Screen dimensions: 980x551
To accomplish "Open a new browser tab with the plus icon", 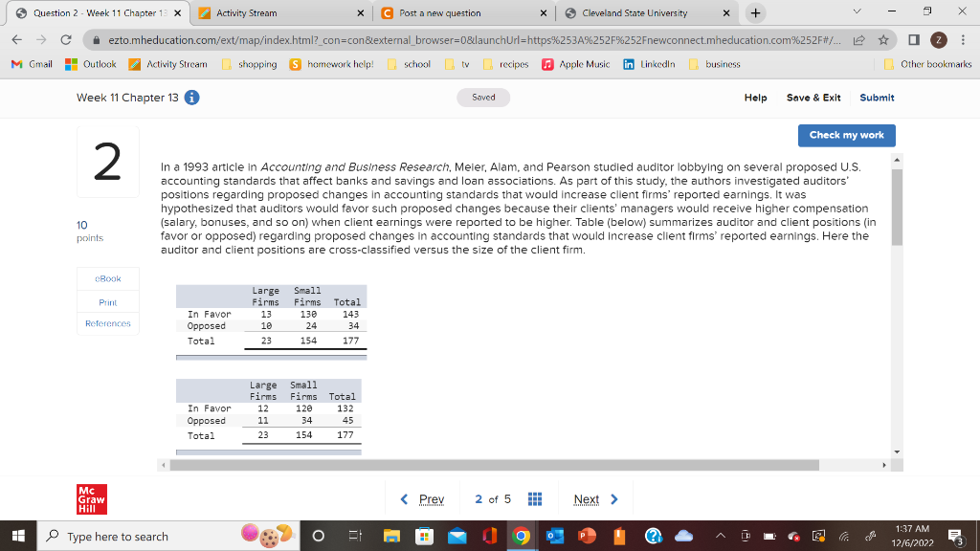I will (756, 13).
